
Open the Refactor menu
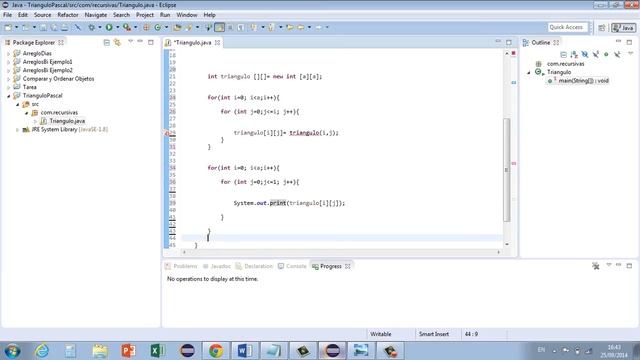(68, 15)
